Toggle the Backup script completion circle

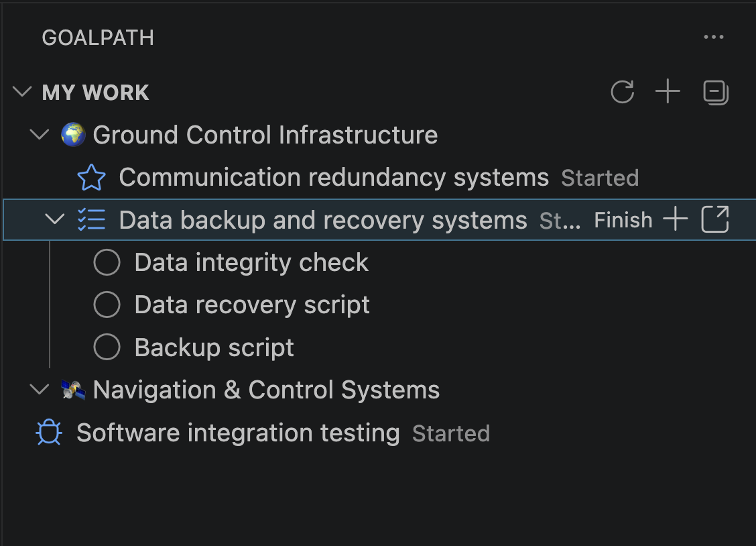[107, 347]
